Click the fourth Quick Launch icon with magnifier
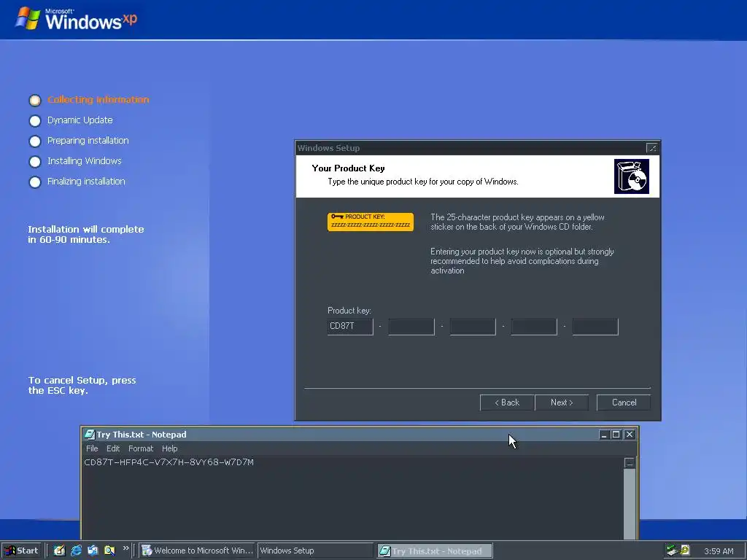Image resolution: width=747 pixels, height=560 pixels. (x=109, y=551)
